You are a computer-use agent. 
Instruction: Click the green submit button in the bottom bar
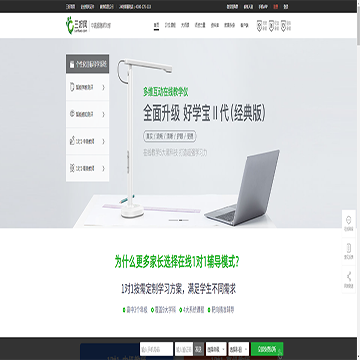267,349
